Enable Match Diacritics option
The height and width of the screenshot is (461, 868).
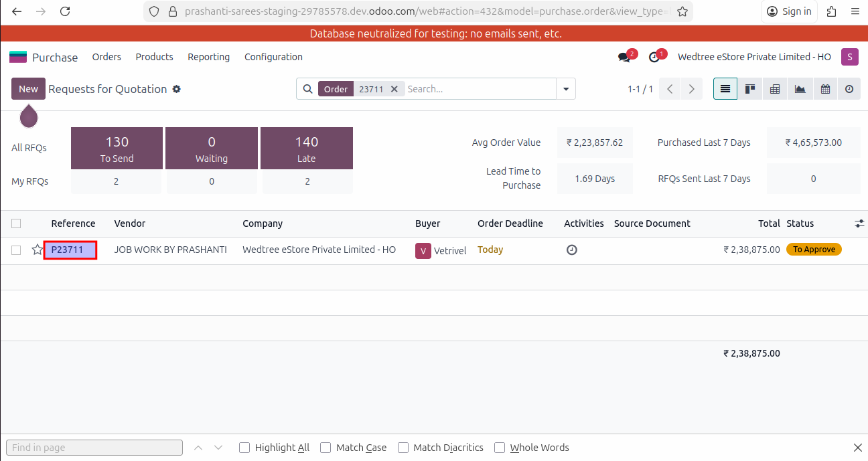403,448
